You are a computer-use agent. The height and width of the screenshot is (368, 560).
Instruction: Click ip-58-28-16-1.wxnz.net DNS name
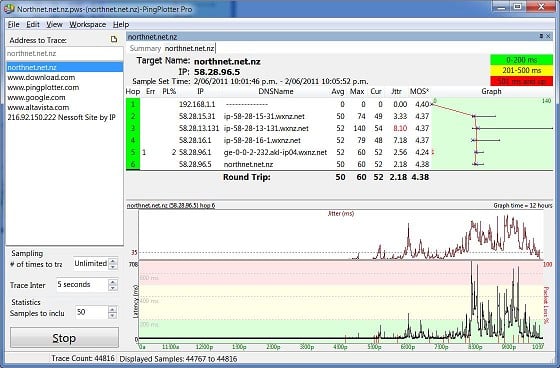pos(262,140)
